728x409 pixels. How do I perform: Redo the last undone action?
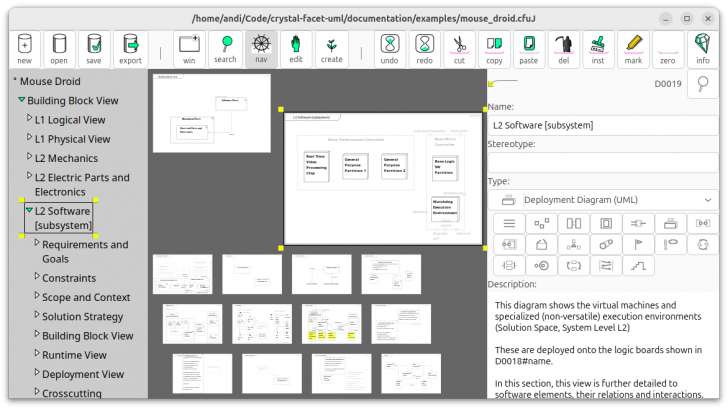coord(424,49)
